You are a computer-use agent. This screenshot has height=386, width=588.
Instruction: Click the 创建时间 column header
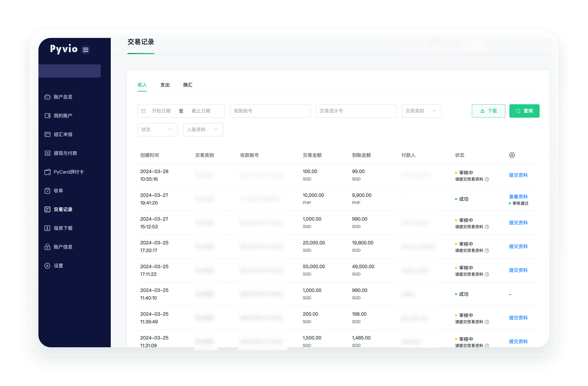(x=150, y=155)
